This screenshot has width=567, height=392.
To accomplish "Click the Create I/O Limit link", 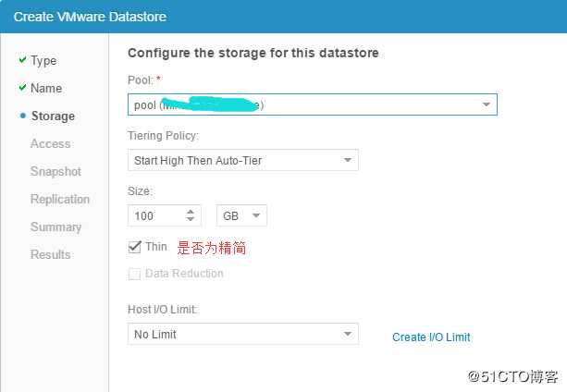I will pos(431,337).
